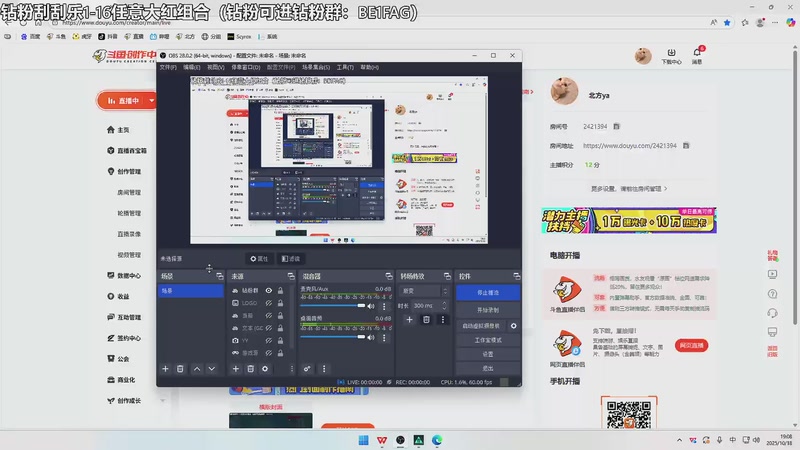Open the 文件(F) menu in OBS
This screenshot has width=800, height=450.
tap(168, 67)
